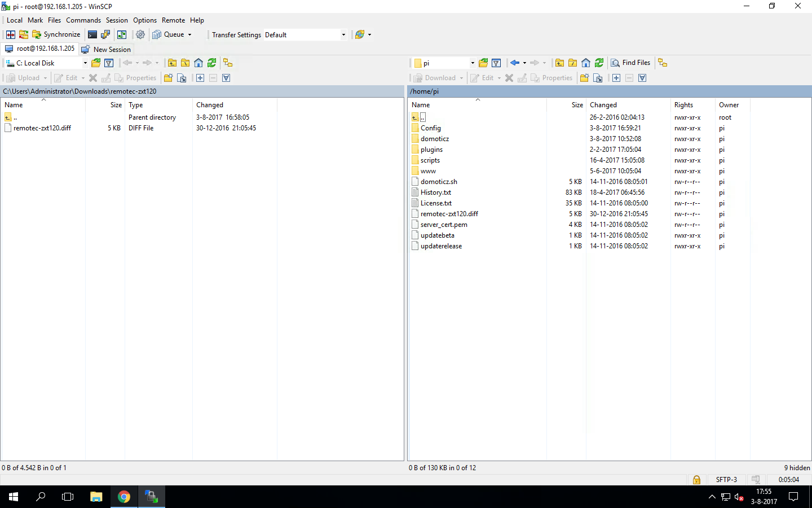Expand the Download dropdown arrow
The image size is (812, 508).
click(461, 78)
